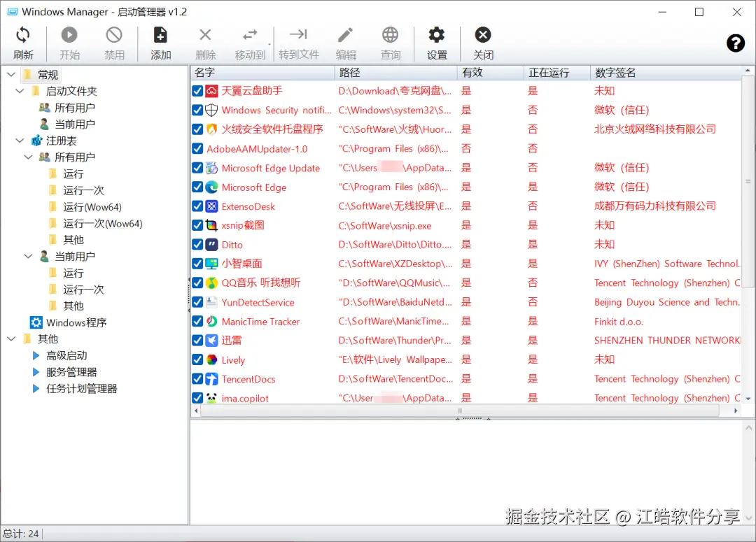Viewport: 756px width, 542px height.
Task: Sort by the 正在运行 column header
Action: (x=557, y=73)
